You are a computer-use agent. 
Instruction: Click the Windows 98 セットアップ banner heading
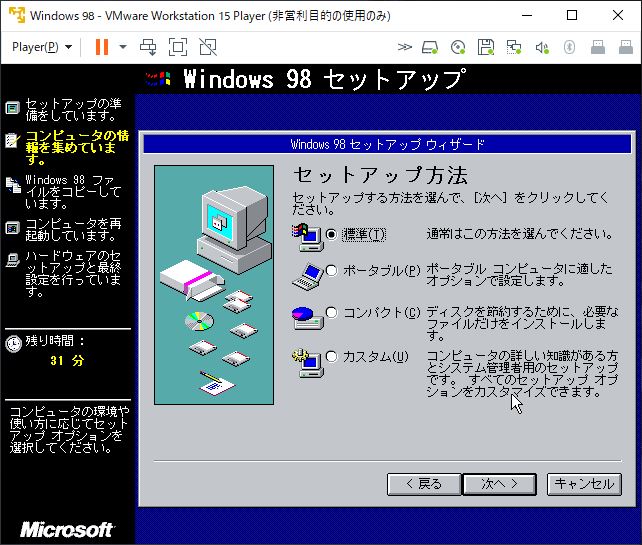[324, 79]
